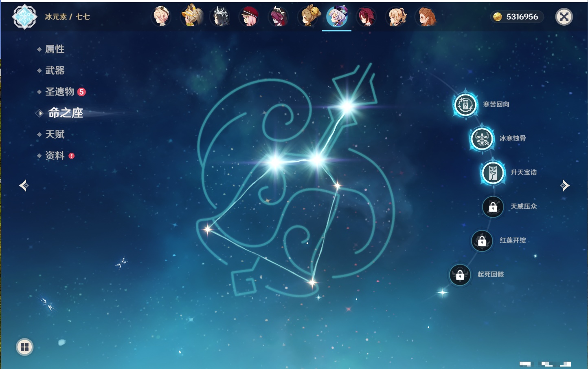Click the locked 起死回骸 constellation icon
Image resolution: width=588 pixels, height=369 pixels.
[460, 275]
